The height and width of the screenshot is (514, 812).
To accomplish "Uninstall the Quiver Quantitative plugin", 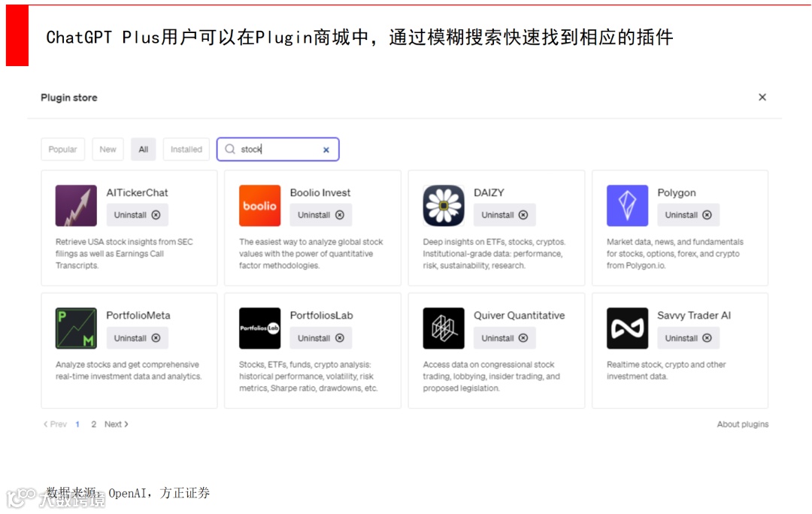I will pyautogui.click(x=504, y=338).
